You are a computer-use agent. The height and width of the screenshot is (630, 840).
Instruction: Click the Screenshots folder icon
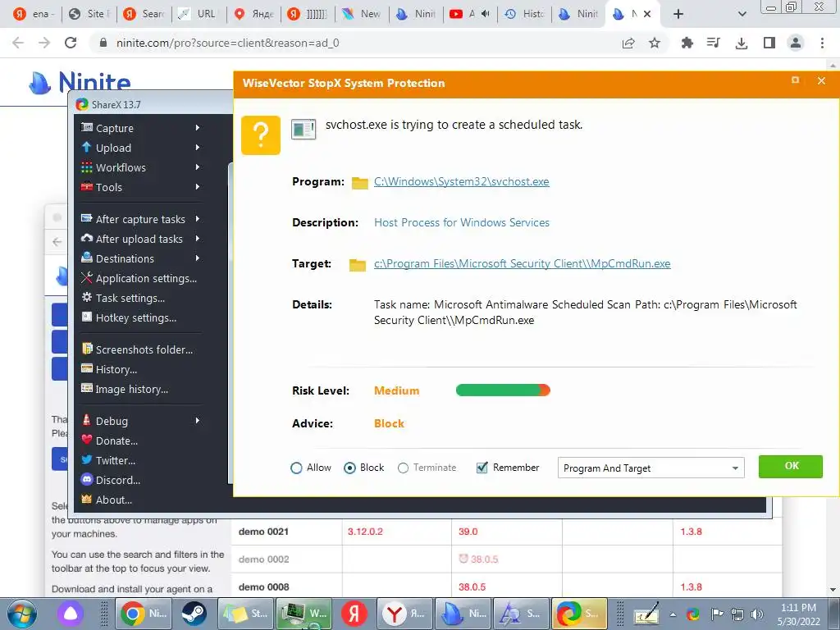tap(86, 349)
